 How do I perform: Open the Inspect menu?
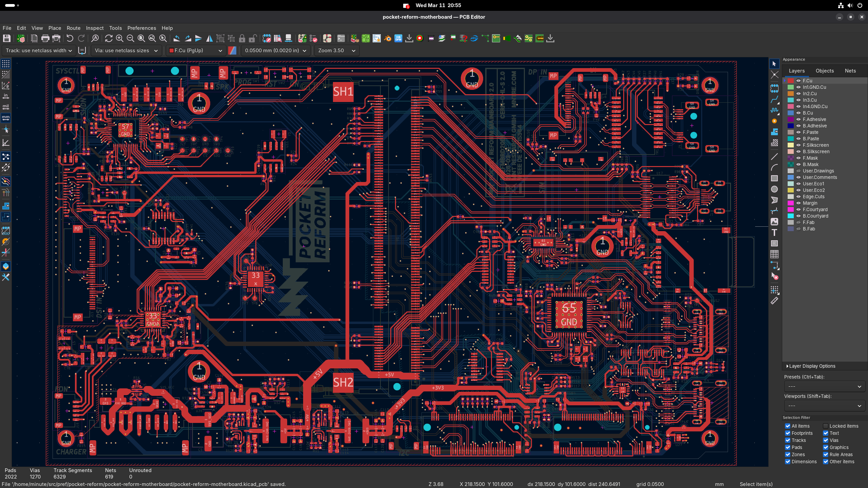95,28
